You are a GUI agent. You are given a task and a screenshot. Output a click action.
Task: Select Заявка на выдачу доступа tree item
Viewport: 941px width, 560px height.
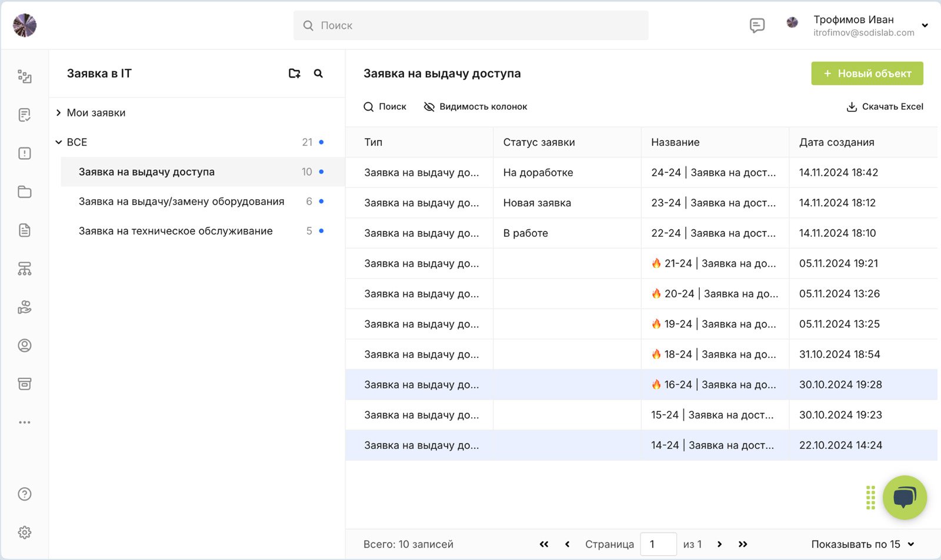pos(202,172)
